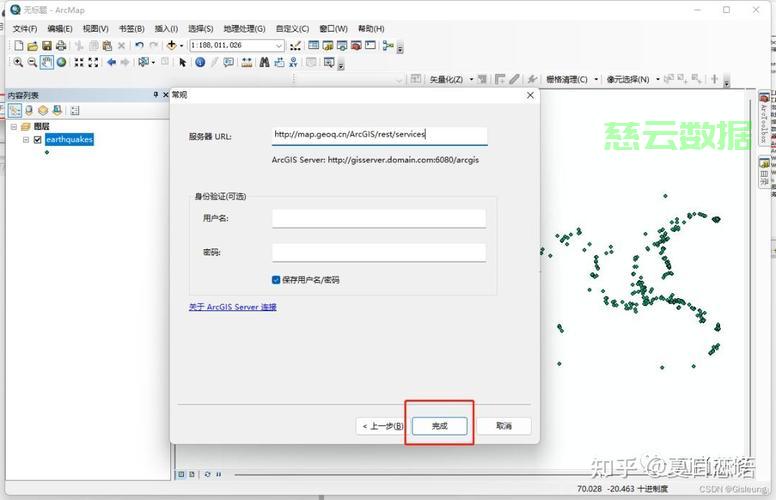Open the 地理处理(G) menu
The height and width of the screenshot is (500, 776).
pos(244,29)
